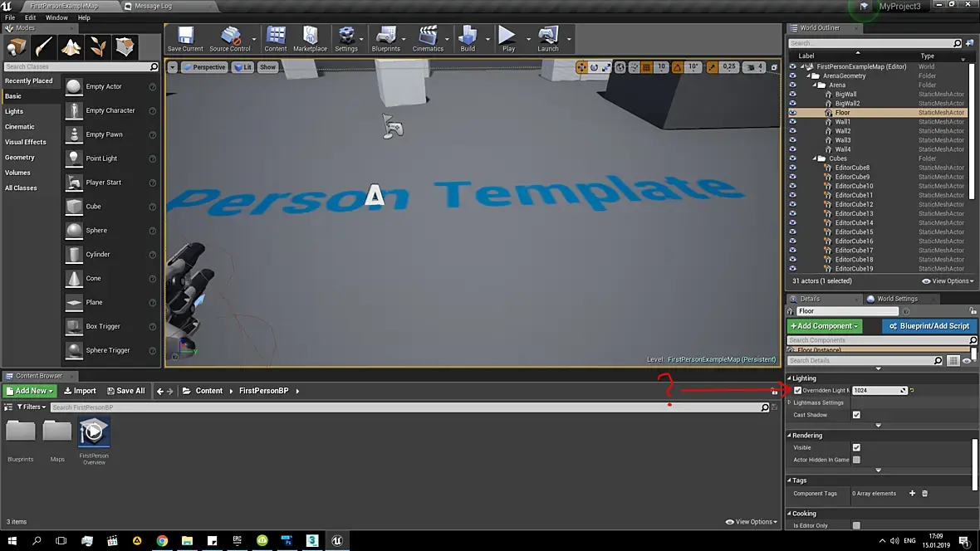The height and width of the screenshot is (551, 980).
Task: Click the Launch toolbar icon
Action: [x=547, y=39]
